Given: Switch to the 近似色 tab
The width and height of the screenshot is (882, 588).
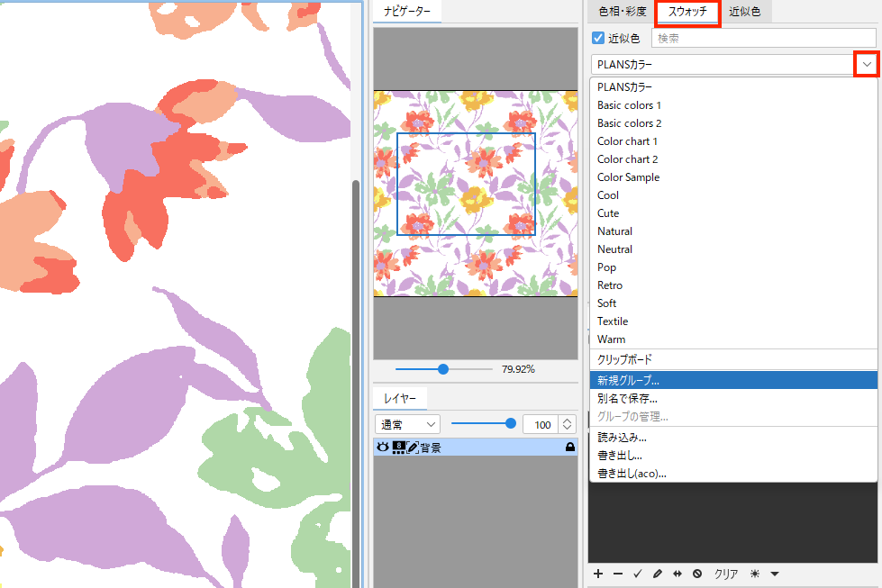Looking at the screenshot, I should point(745,11).
